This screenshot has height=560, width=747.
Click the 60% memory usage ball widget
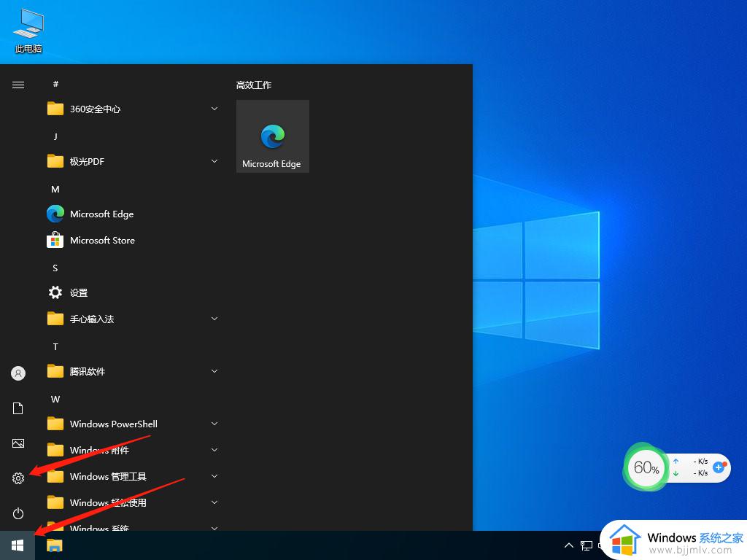646,467
